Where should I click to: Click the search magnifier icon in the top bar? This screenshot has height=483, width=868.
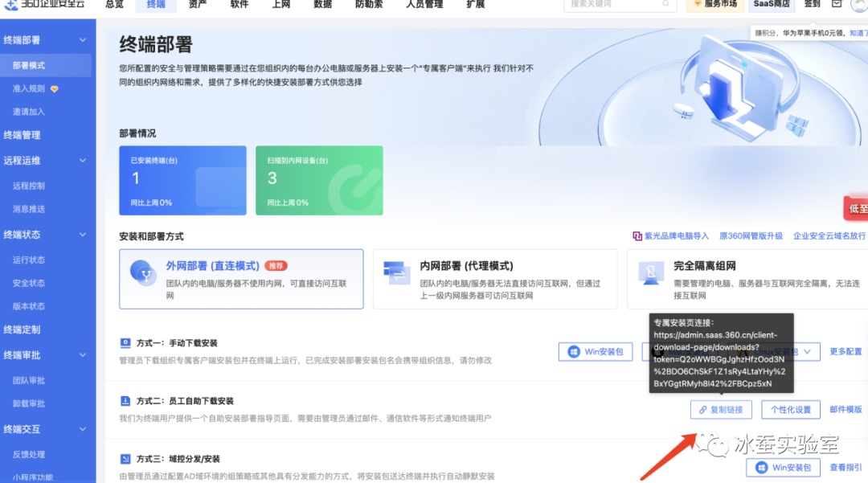tap(665, 4)
